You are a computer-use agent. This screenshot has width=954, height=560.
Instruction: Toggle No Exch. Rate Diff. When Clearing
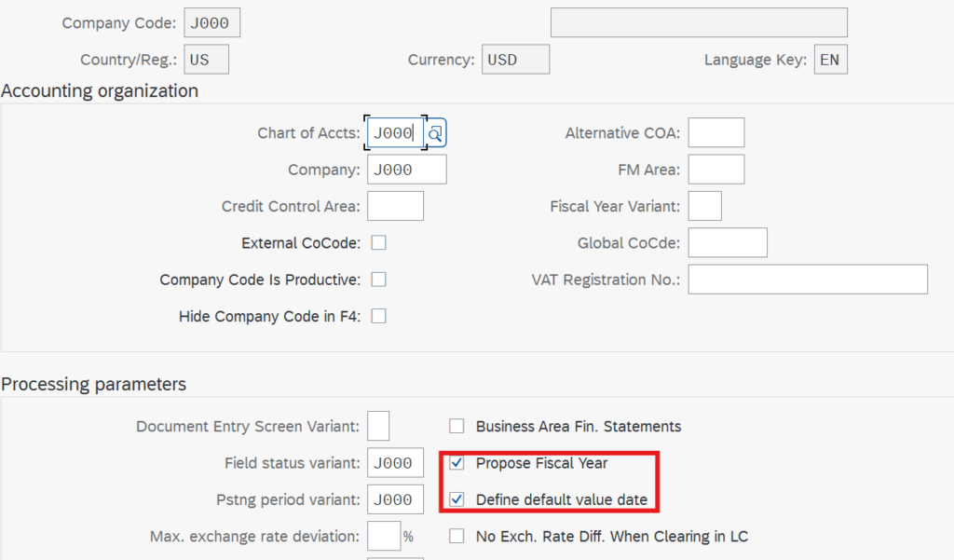(x=457, y=537)
